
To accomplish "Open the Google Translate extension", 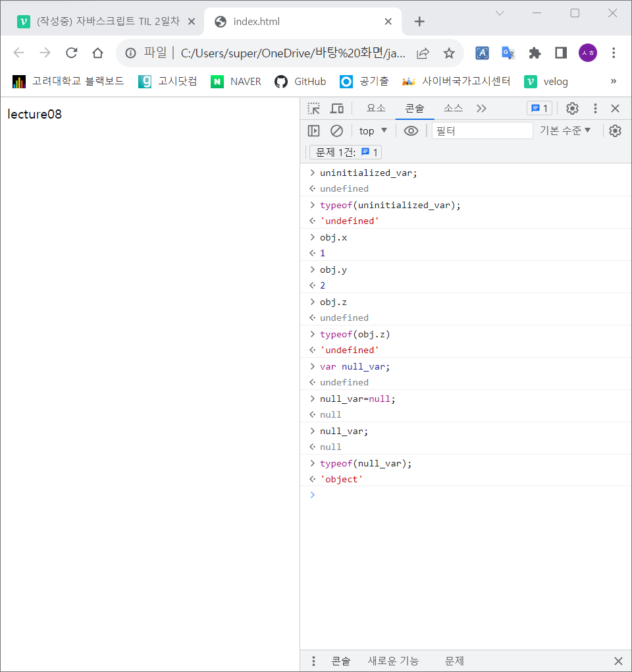I will pos(508,53).
